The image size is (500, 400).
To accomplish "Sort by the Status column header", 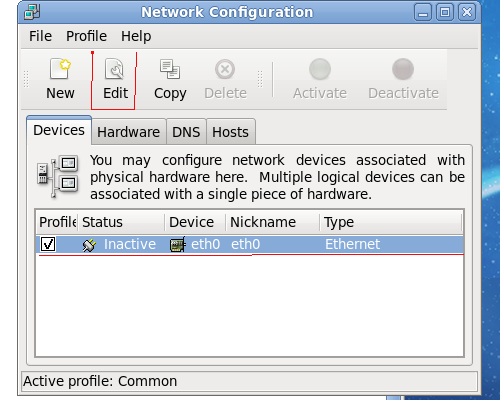I will (x=122, y=222).
